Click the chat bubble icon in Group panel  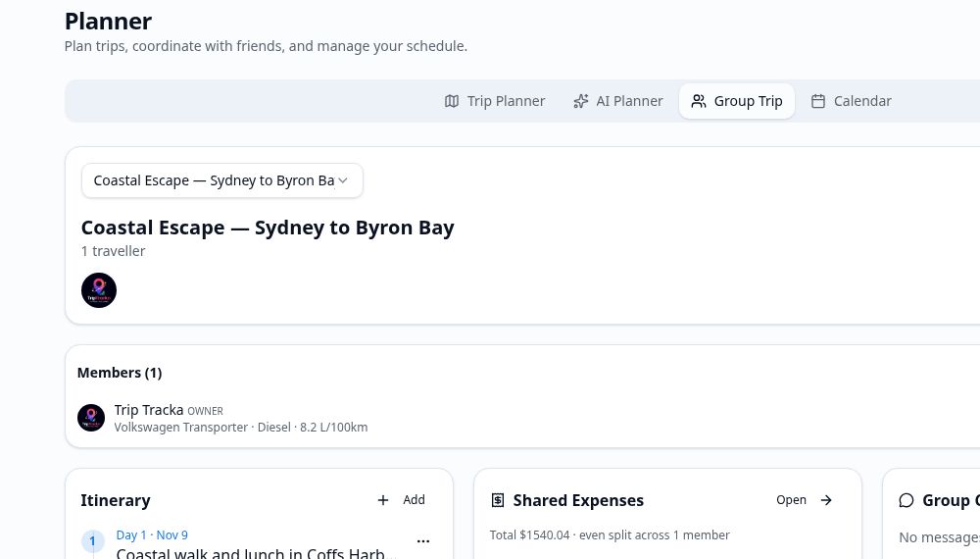906,500
